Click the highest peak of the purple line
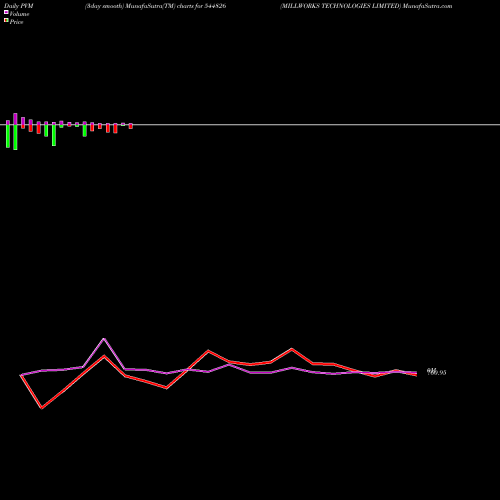This screenshot has height=500, width=500. point(104,339)
